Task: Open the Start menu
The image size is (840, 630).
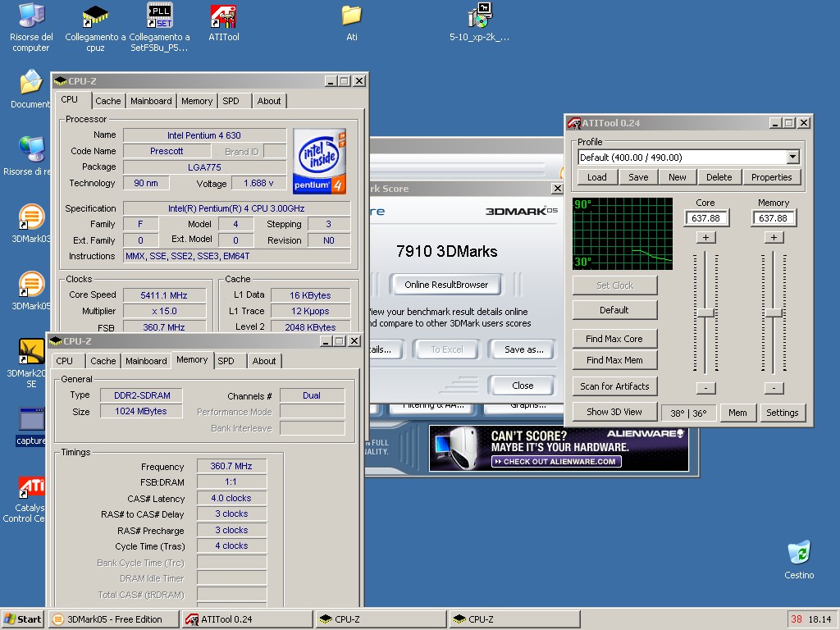Action: click(x=22, y=619)
